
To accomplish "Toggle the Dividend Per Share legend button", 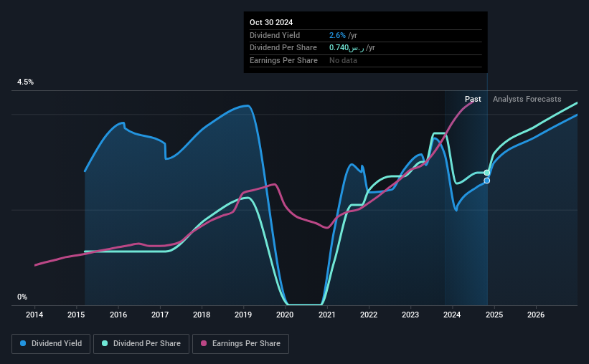I will tap(141, 344).
